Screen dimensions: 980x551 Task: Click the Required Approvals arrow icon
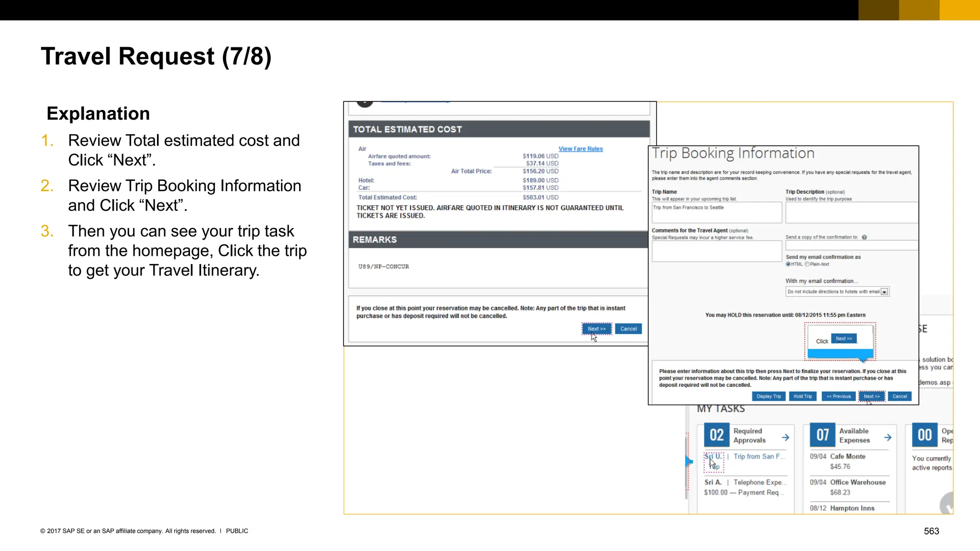click(785, 437)
